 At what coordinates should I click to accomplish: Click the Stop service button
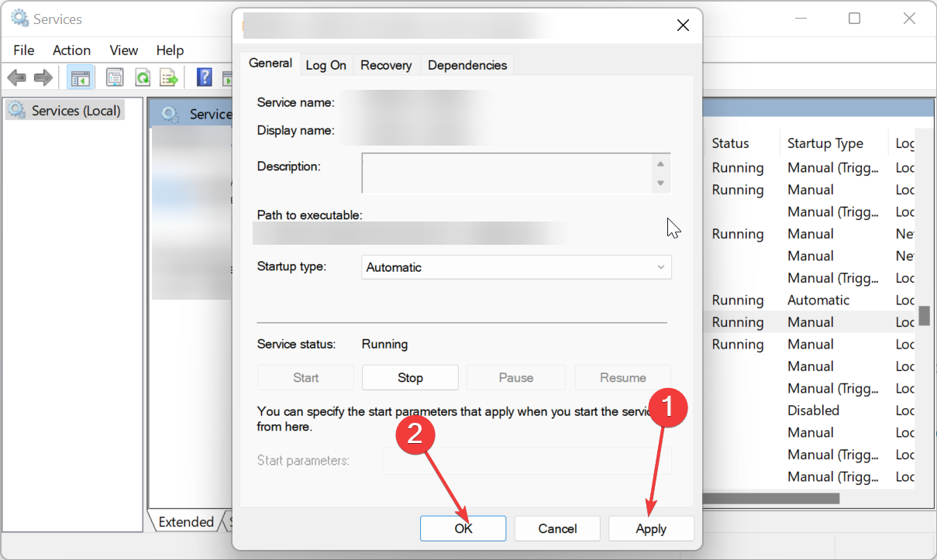(x=410, y=378)
